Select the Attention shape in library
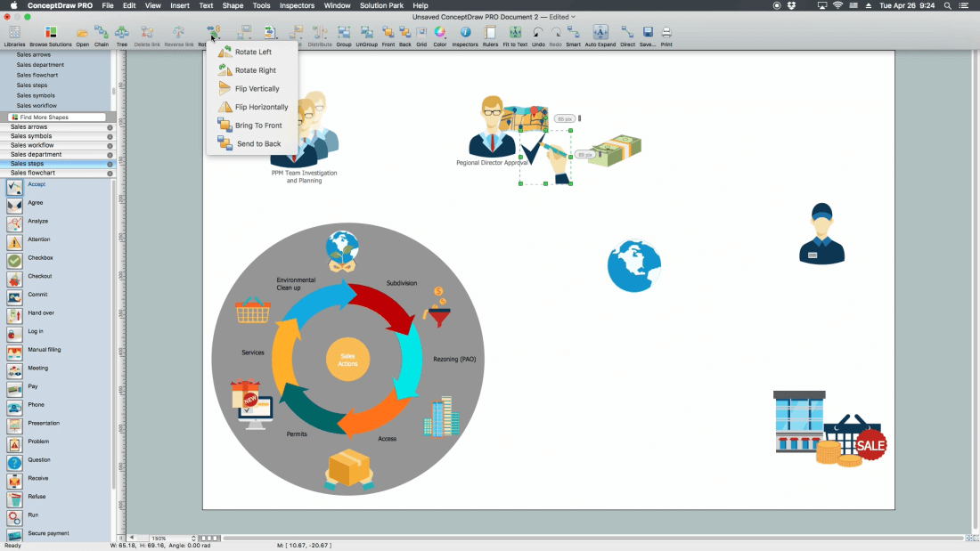980x551 pixels. (x=14, y=242)
